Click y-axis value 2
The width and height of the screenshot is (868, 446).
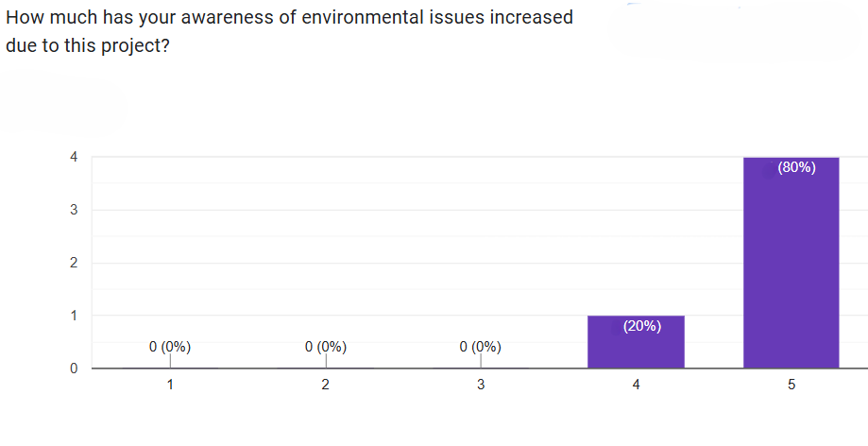coord(74,263)
